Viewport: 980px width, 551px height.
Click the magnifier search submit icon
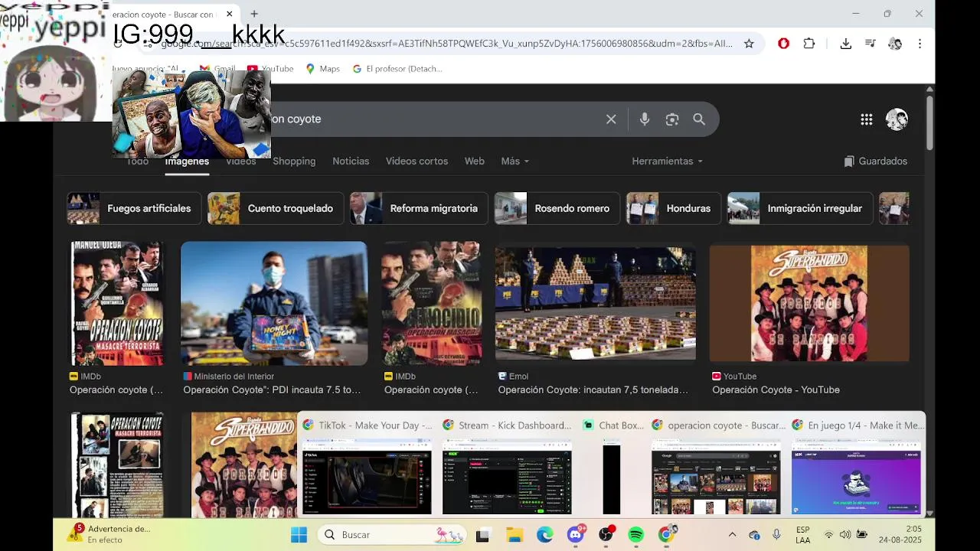[x=699, y=119]
